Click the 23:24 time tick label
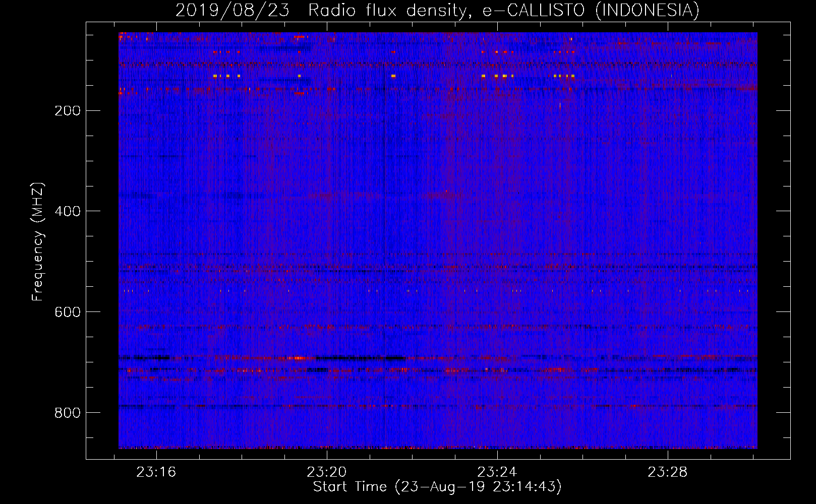This screenshot has height=504, width=816. [x=497, y=472]
